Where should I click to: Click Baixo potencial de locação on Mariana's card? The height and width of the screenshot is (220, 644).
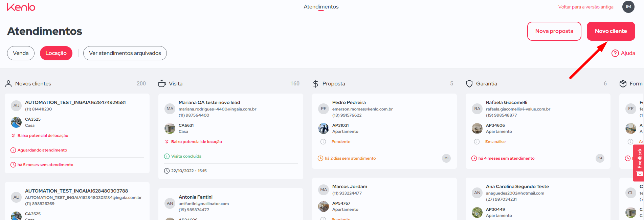point(197,142)
